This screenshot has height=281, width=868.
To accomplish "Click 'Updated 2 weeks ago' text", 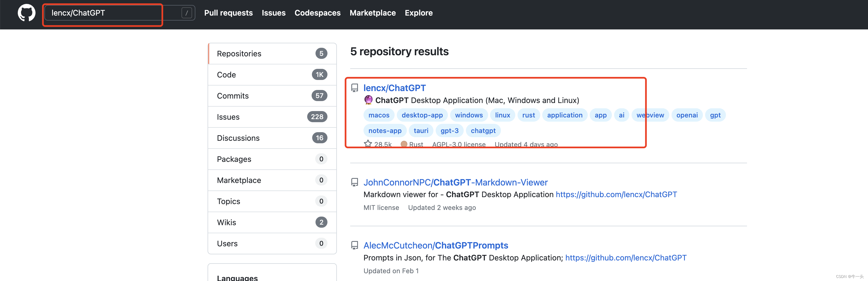I will 442,208.
